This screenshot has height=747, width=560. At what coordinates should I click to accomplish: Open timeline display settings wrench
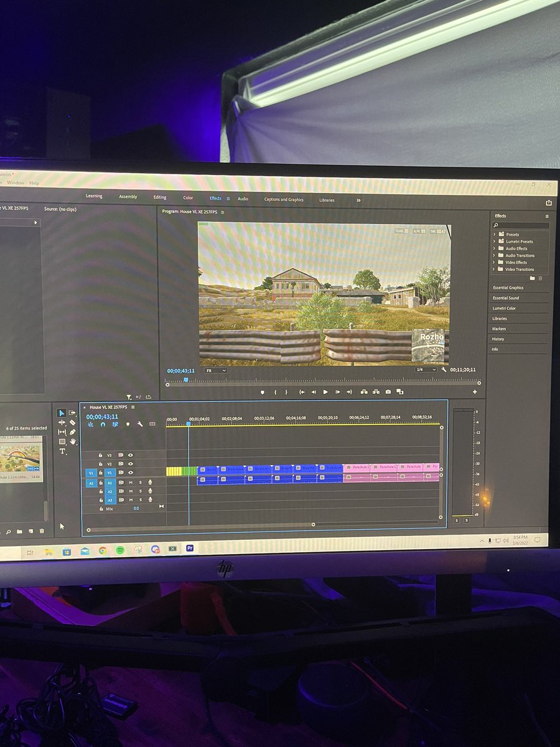[x=140, y=424]
